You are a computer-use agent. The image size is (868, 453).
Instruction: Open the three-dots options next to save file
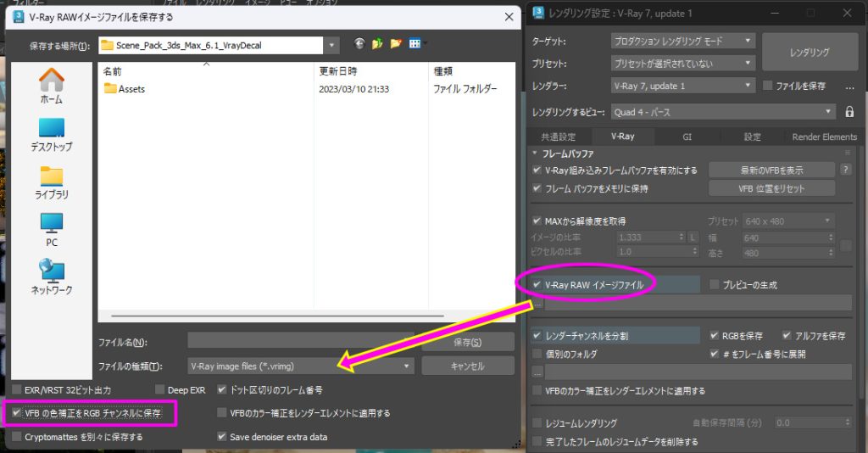pos(849,87)
